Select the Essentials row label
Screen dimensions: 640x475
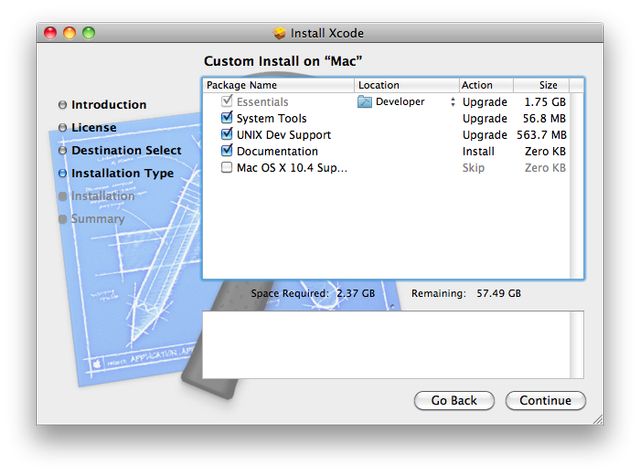click(262, 102)
